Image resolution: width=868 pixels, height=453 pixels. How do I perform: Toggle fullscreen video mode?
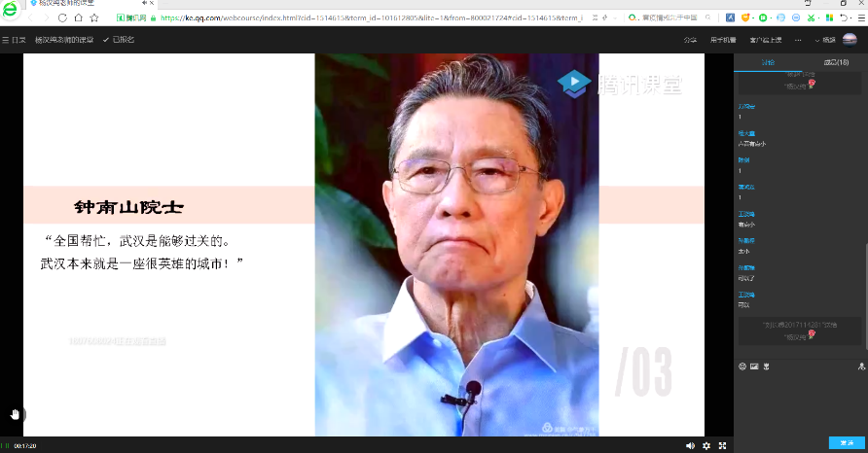[722, 446]
